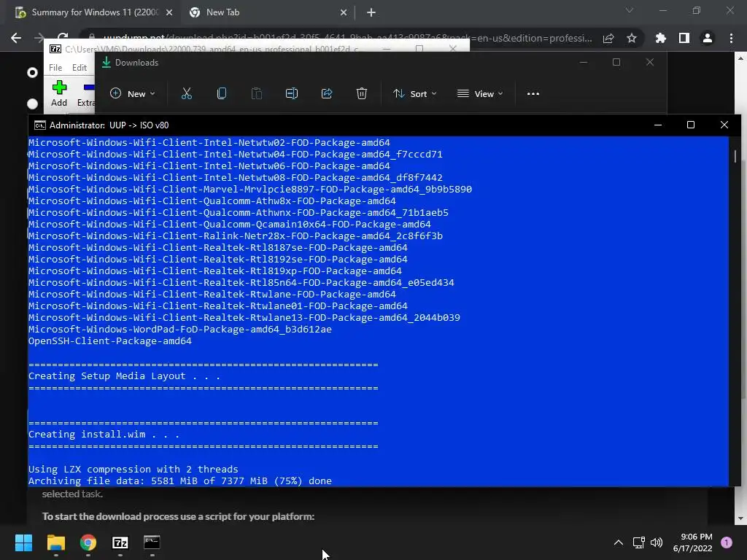This screenshot has height=560, width=747.
Task: Bookmark this page with the star icon
Action: tap(632, 38)
